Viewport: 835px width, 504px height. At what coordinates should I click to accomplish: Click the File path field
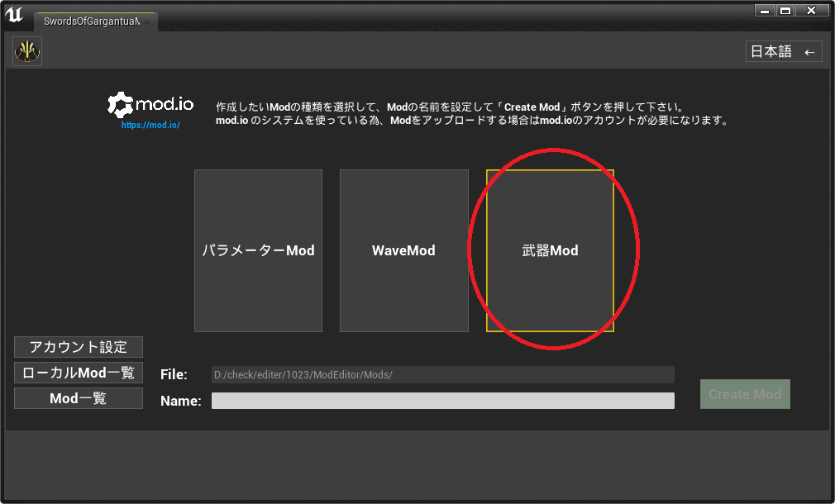[x=443, y=374]
